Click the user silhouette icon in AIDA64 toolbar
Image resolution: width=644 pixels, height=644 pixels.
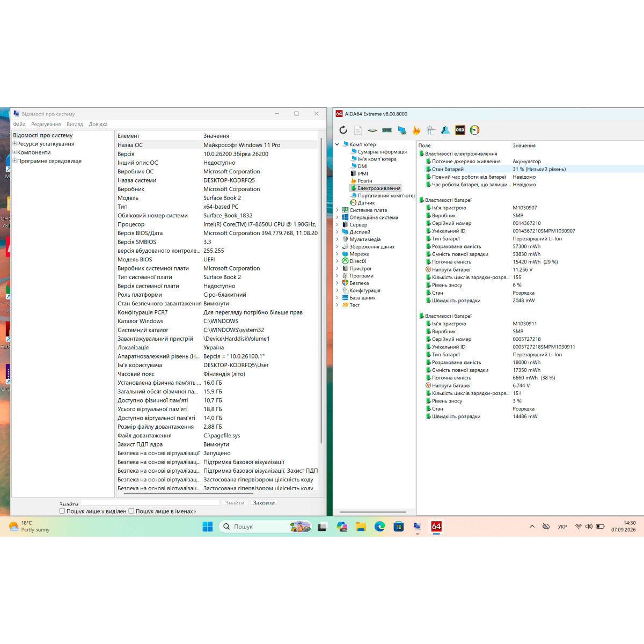[445, 130]
